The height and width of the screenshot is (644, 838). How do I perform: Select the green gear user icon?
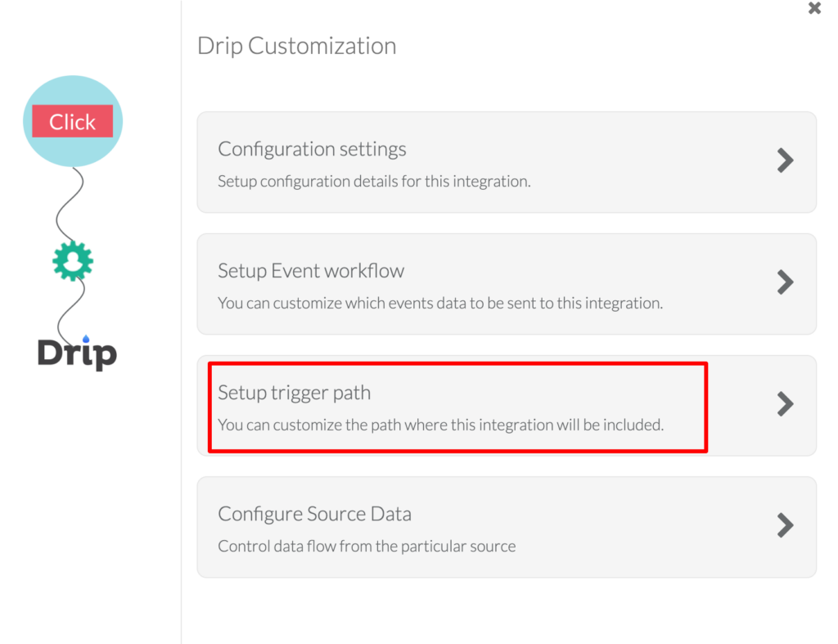[73, 261]
